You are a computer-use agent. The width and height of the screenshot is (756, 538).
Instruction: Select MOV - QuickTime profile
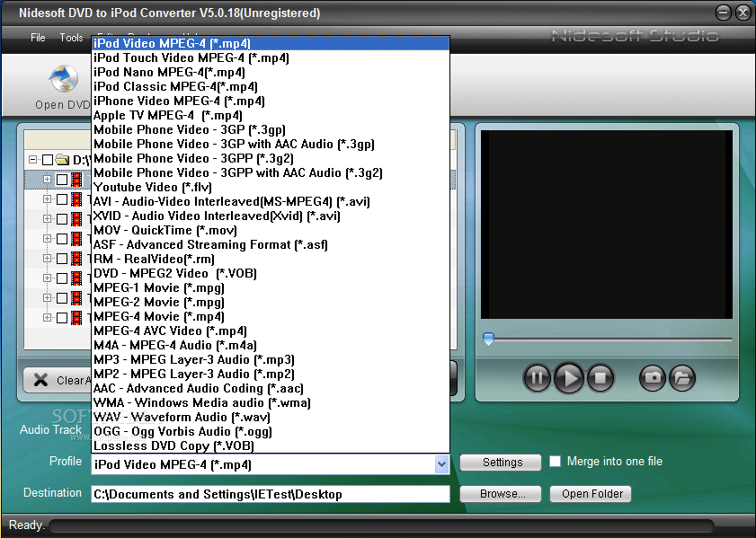(x=271, y=230)
